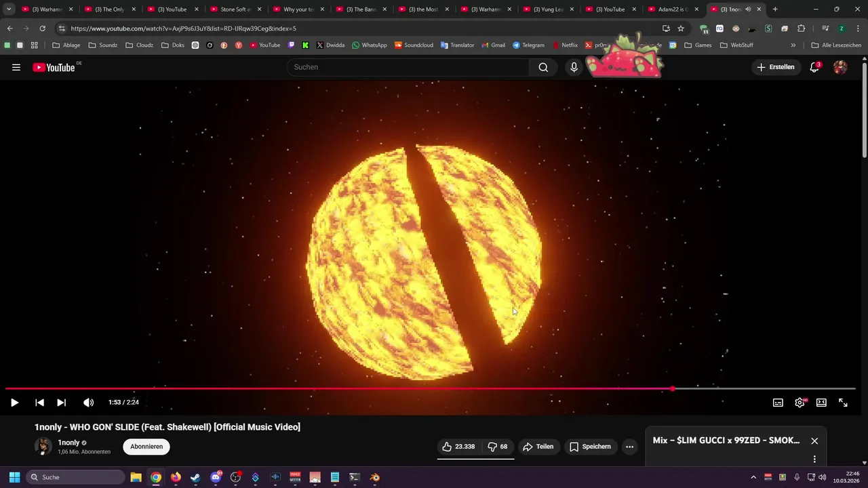Open the Cloudz bookmark folder
Viewport: 868px width, 488px height.
140,45
